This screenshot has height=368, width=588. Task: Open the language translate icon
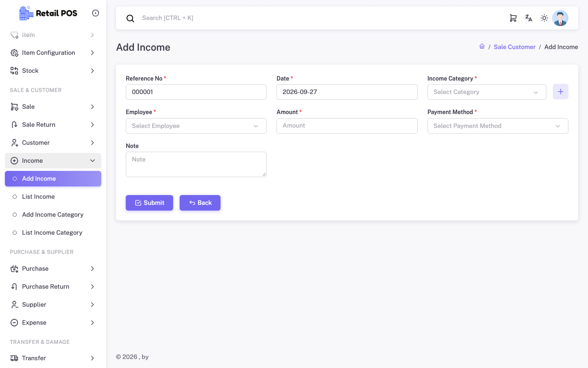[529, 18]
